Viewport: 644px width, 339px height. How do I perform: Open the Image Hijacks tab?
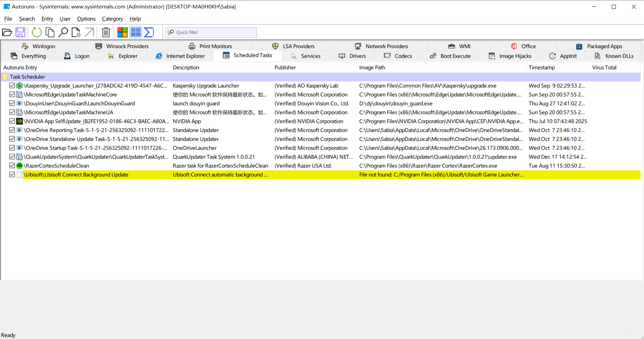coord(510,56)
